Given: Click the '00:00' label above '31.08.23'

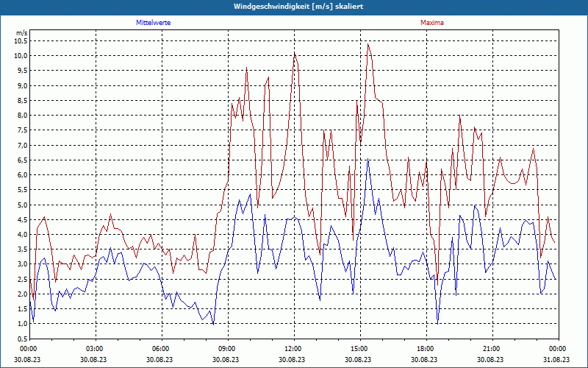Looking at the screenshot, I should click(559, 349).
